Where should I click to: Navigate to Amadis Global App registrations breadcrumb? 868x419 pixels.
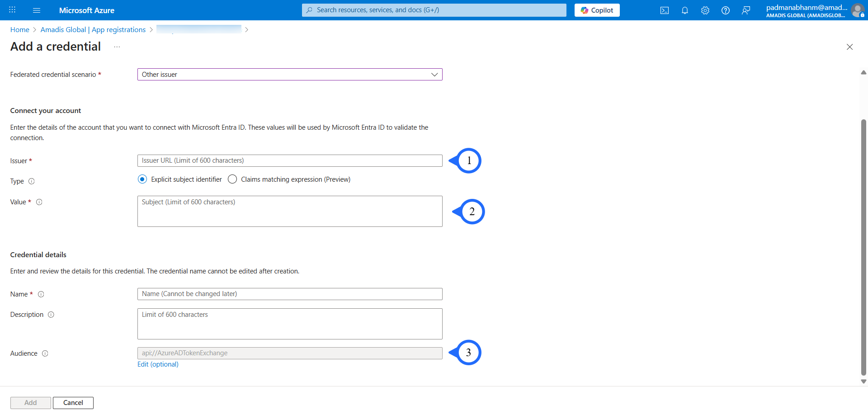pos(93,30)
